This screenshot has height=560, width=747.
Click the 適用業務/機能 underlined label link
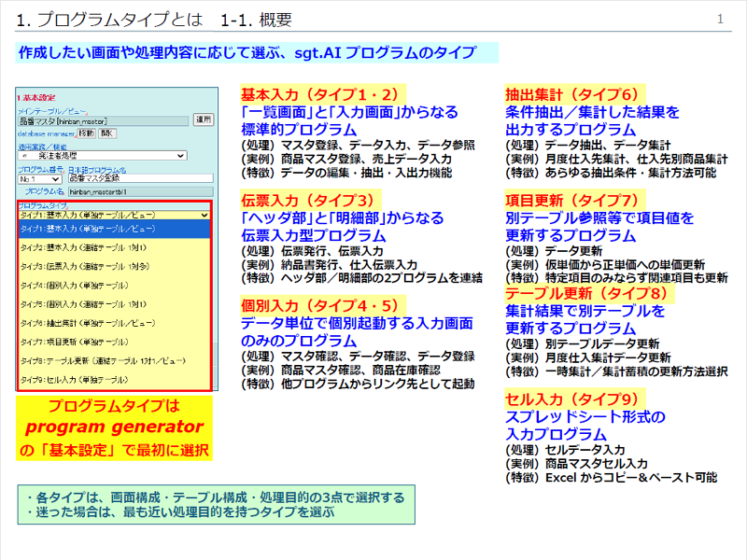(x=42, y=147)
